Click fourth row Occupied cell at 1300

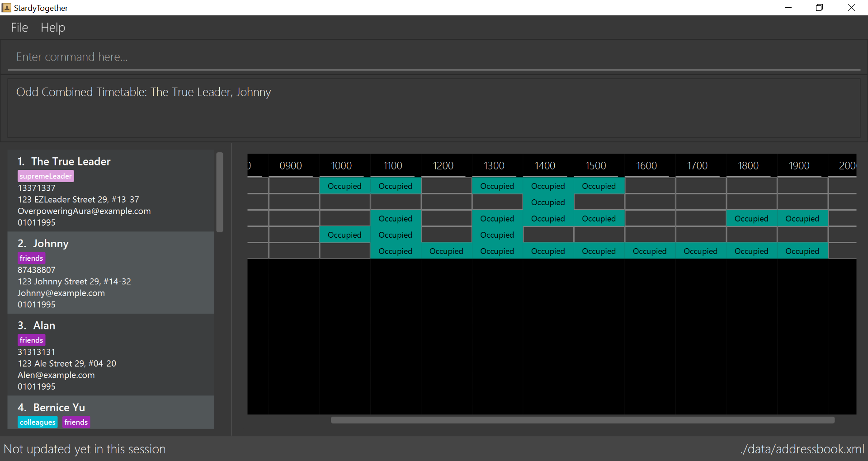[x=497, y=235]
